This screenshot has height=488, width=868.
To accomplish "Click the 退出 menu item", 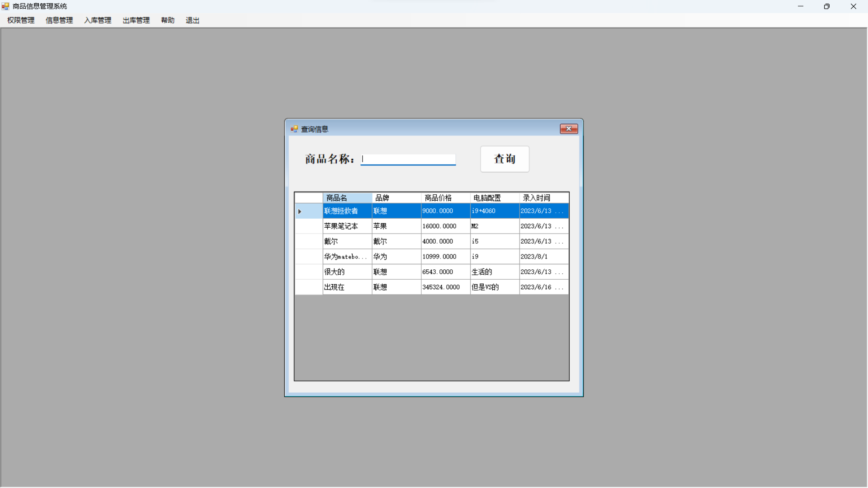I will [x=193, y=20].
